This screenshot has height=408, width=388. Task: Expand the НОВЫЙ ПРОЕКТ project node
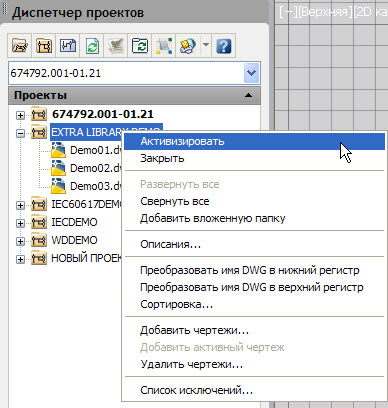pyautogui.click(x=20, y=259)
